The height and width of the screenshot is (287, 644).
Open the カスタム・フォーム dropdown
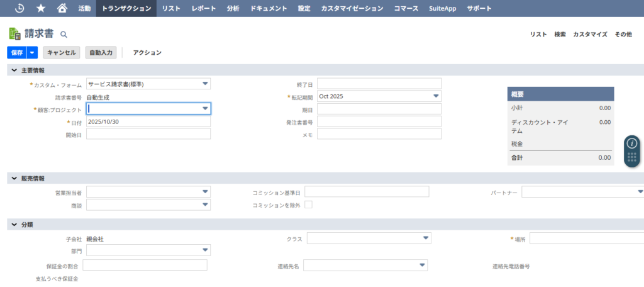pyautogui.click(x=205, y=84)
